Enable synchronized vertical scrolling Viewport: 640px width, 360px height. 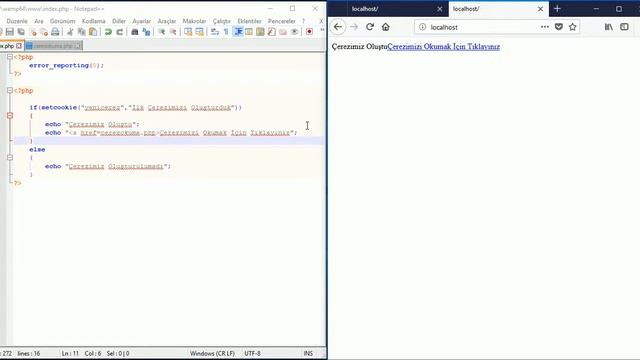click(x=188, y=32)
